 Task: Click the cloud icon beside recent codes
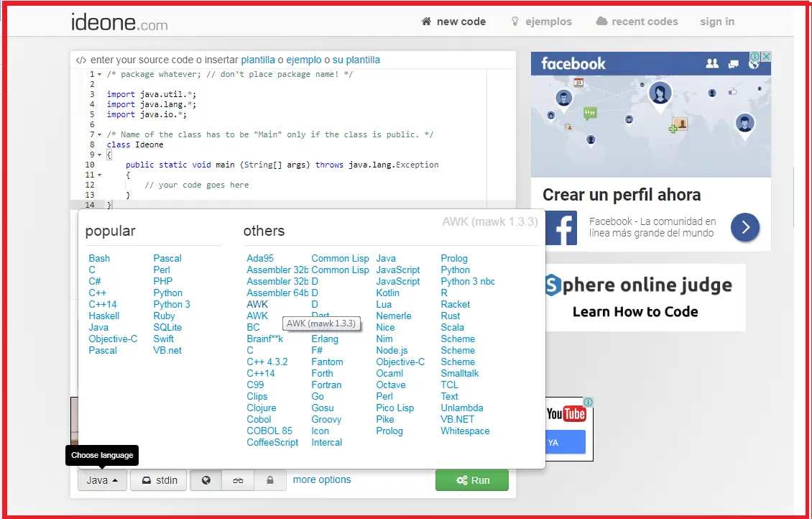click(x=601, y=22)
